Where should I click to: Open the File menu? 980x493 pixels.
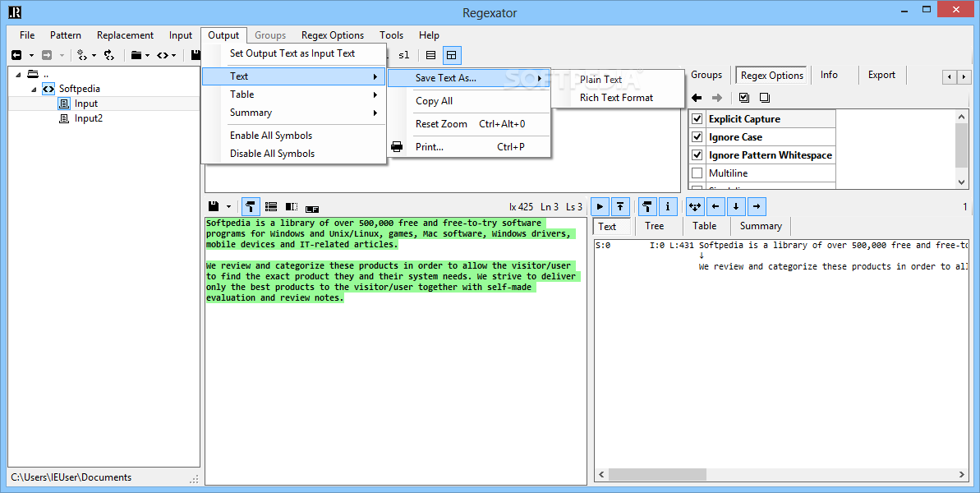coord(27,35)
